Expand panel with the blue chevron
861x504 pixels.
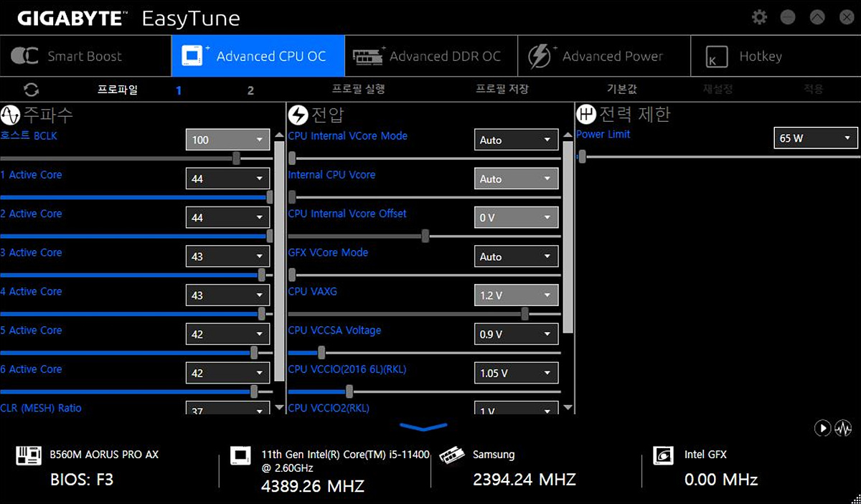[423, 427]
